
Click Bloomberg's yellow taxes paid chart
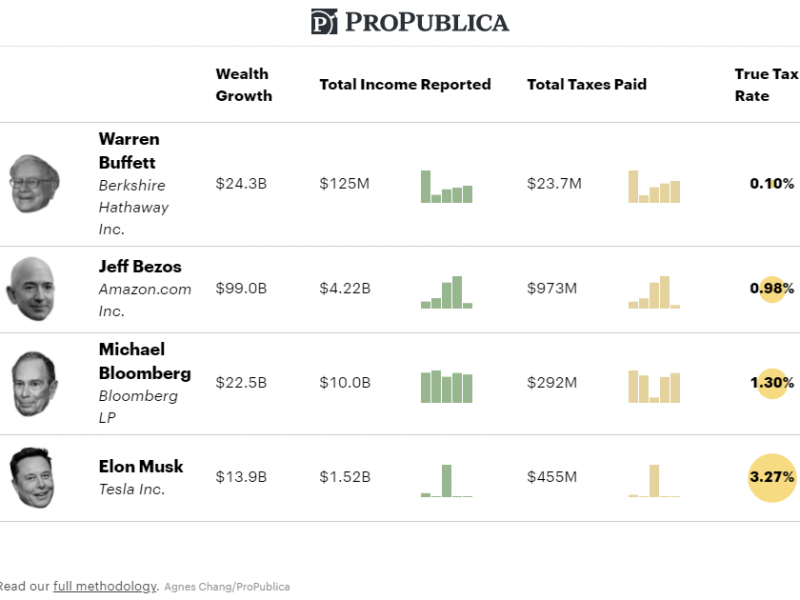[x=654, y=387]
